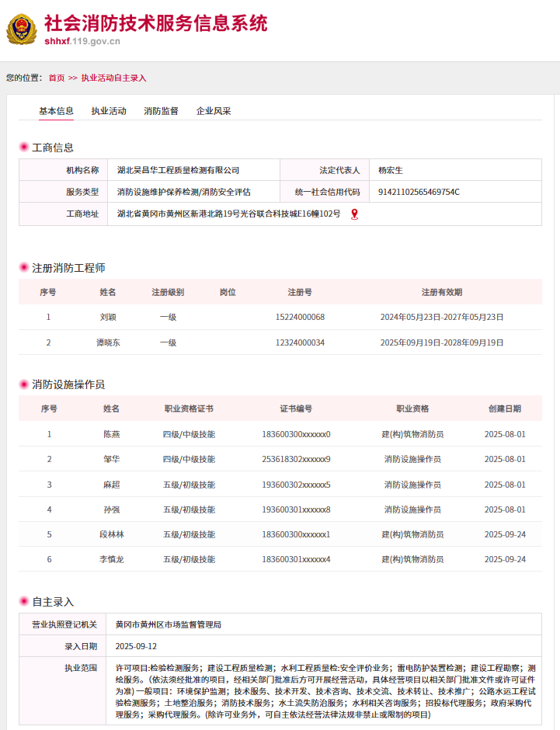Click the bullet icon next to 消防设施操作员
560x730 pixels.
click(x=24, y=384)
